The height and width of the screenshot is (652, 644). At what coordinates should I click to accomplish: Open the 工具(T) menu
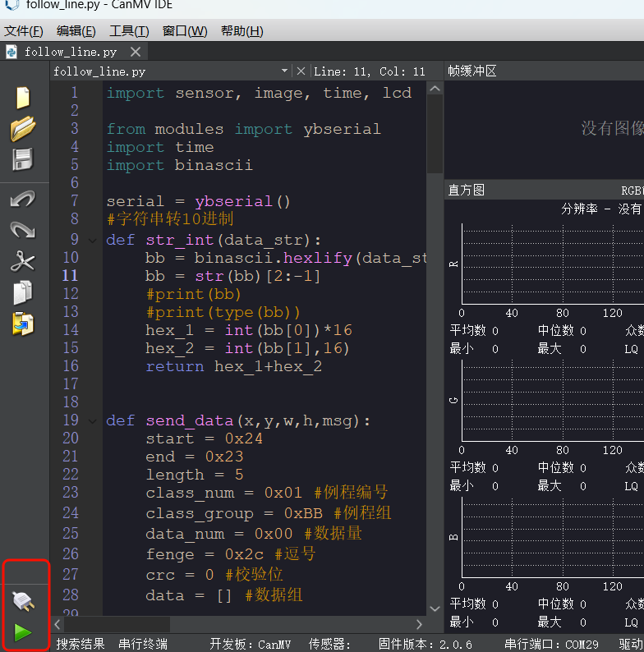[x=129, y=31]
